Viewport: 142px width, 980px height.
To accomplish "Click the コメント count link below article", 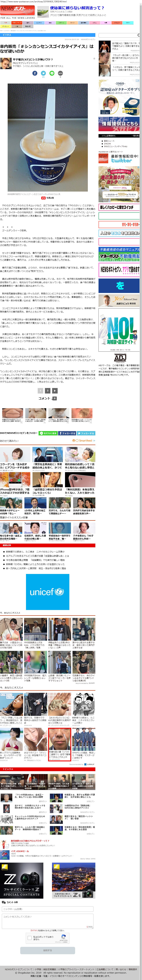I will 47,398.
